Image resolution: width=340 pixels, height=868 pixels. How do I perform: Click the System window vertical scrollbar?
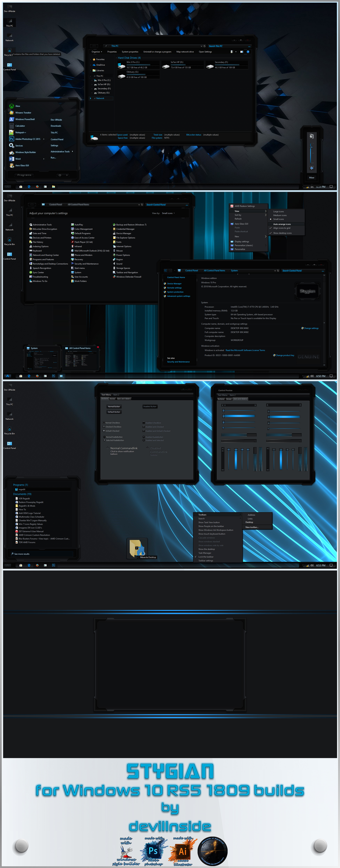(324, 320)
